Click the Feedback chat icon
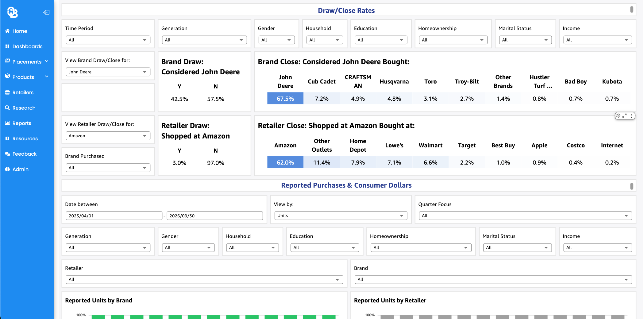Screen dimensions: 644x319 (7, 154)
